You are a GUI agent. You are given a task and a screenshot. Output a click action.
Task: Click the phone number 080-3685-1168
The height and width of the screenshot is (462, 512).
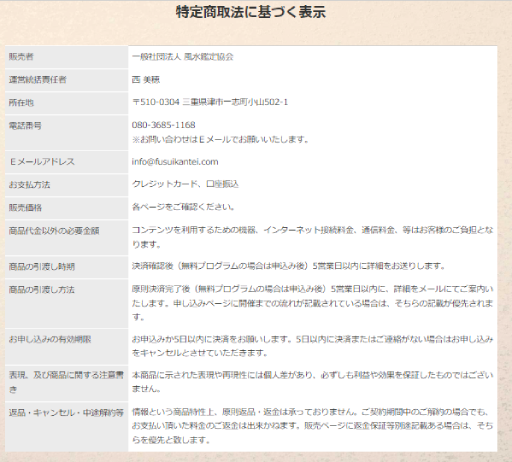click(x=163, y=125)
